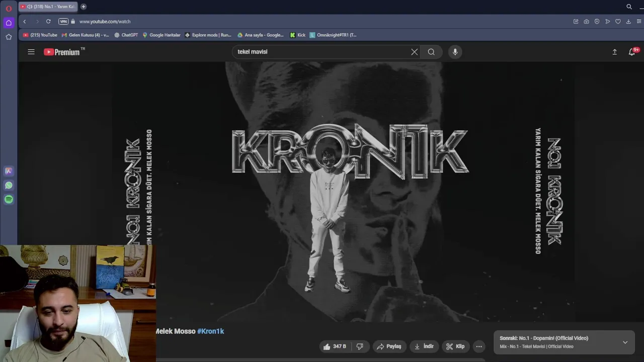Open the Aria AI sidebar icon
The image size is (644, 362).
(9, 171)
